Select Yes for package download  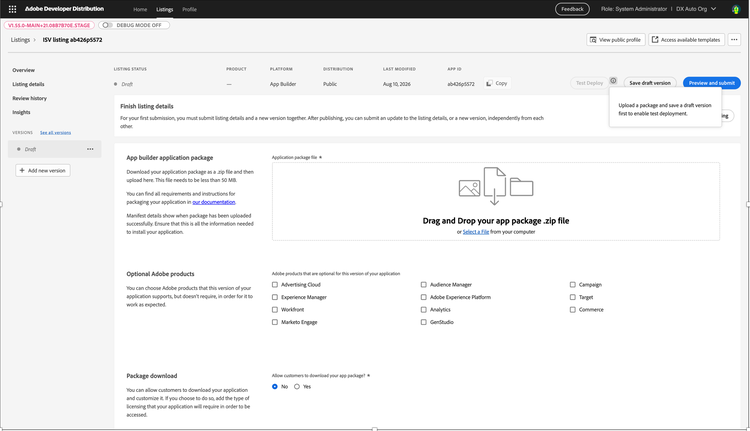click(297, 387)
